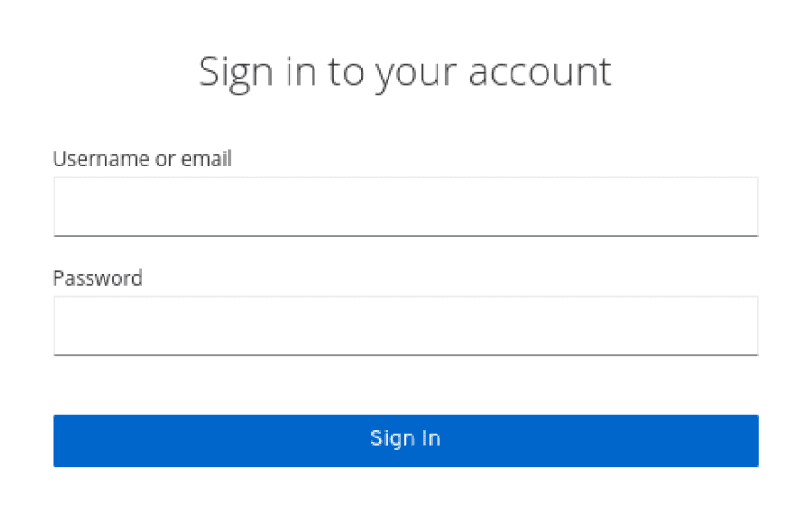Viewport: 812px width, 516px height.
Task: Focus the Password text box
Action: pos(405,326)
